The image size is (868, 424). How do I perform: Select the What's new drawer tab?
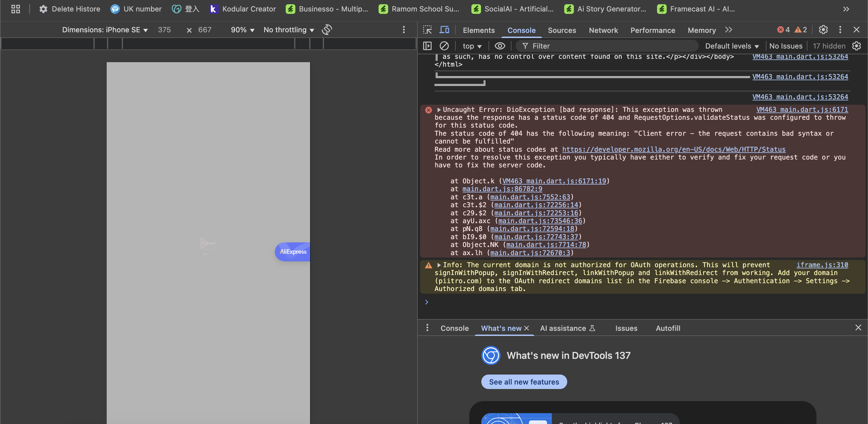tap(501, 328)
